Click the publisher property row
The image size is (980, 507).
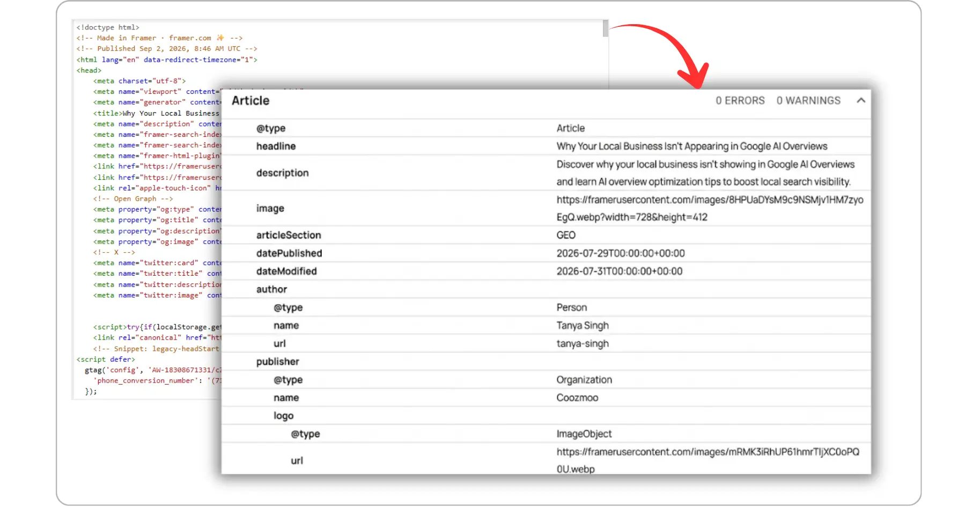(546, 362)
